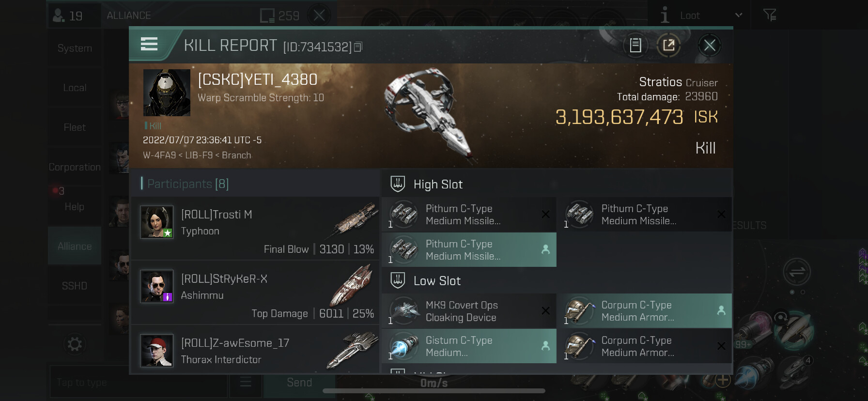Share the kill report externally

668,46
